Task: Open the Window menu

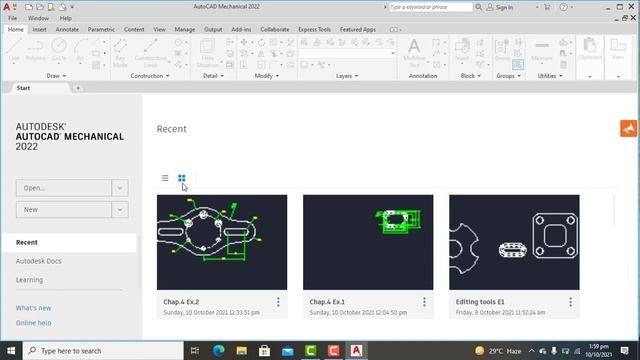Action: (38, 18)
